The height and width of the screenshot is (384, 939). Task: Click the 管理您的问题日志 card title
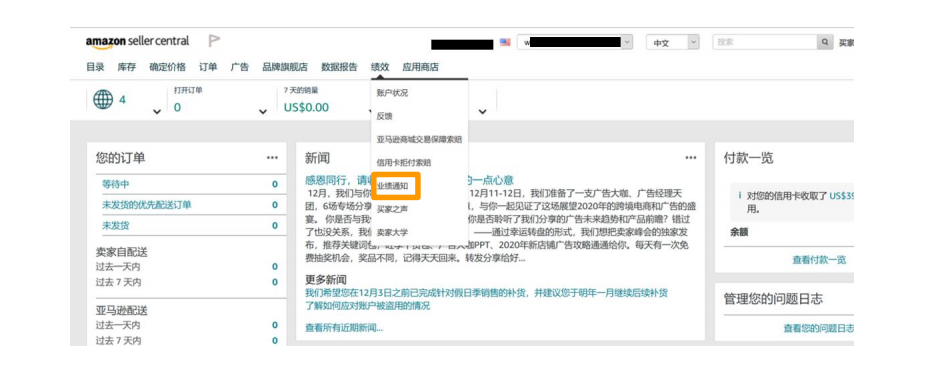[x=773, y=299]
